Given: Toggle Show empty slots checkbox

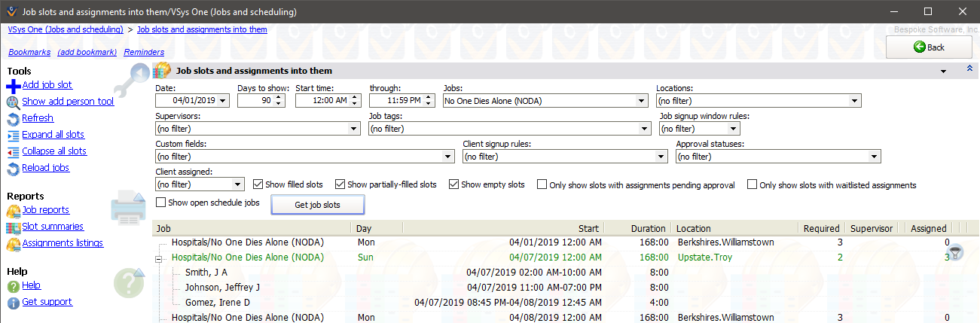Looking at the screenshot, I should click(453, 184).
